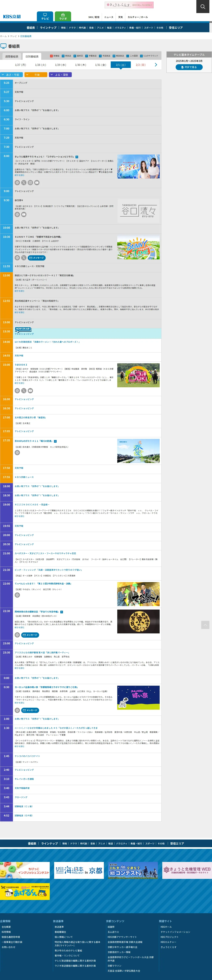Open X icon for うまDOKI
Image resolution: width=212 pixels, height=980 pixels.
pyautogui.click(x=23, y=391)
